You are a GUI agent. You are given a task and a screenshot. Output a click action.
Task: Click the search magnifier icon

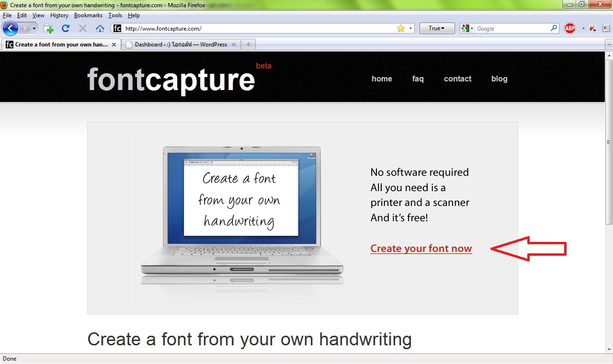[554, 28]
